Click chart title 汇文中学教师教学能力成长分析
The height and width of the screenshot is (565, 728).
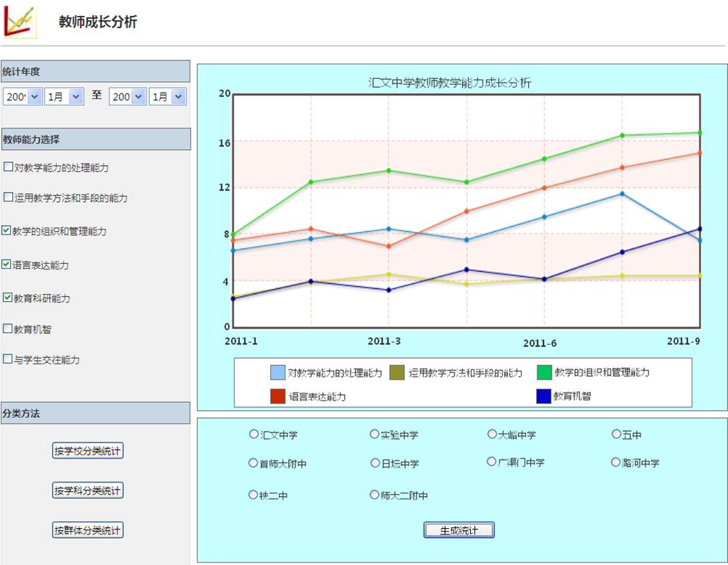449,83
